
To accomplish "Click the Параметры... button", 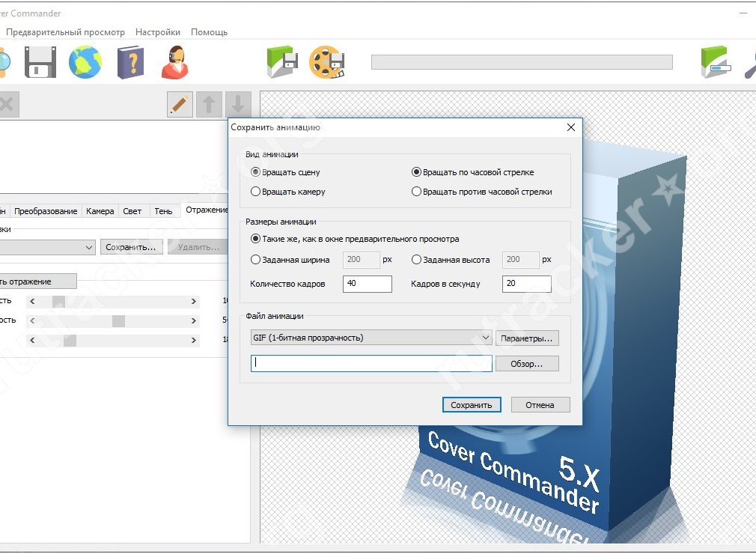I will coord(526,338).
